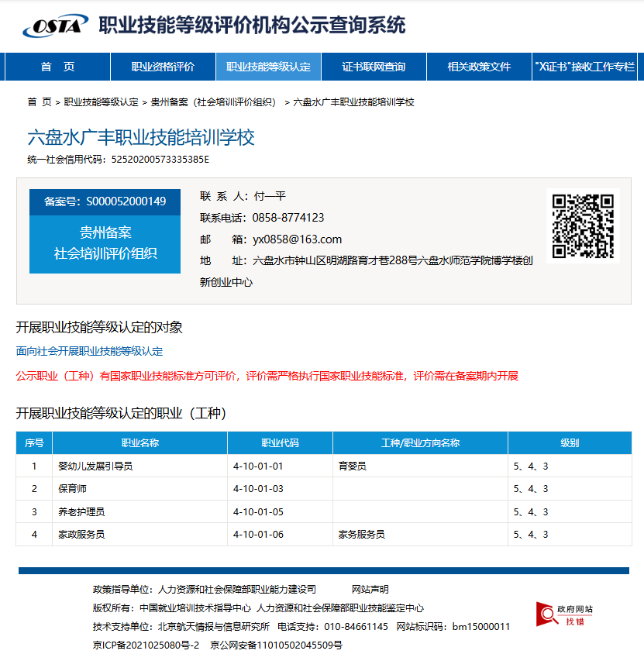644x654 pixels.
Task: Click 六盘水广丰职业技能培训学校 in the breadcrumb
Action: pyautogui.click(x=353, y=102)
